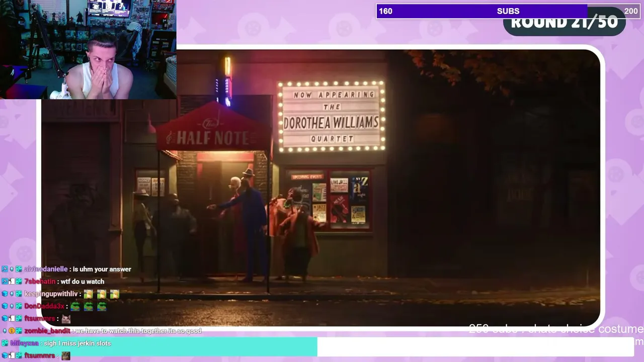This screenshot has height=362, width=644.
Task: Click the teal drop badge beside keepingupwithliv
Action: tap(12, 294)
